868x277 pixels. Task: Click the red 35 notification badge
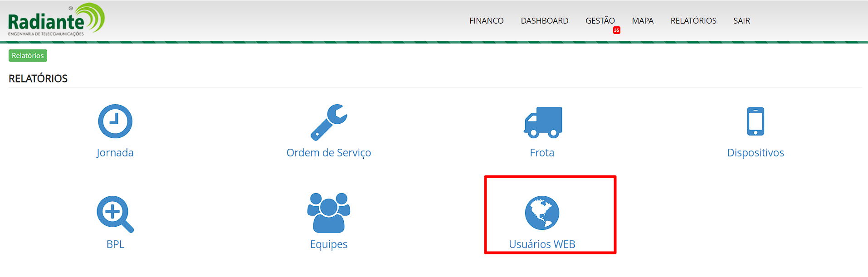pos(616,30)
